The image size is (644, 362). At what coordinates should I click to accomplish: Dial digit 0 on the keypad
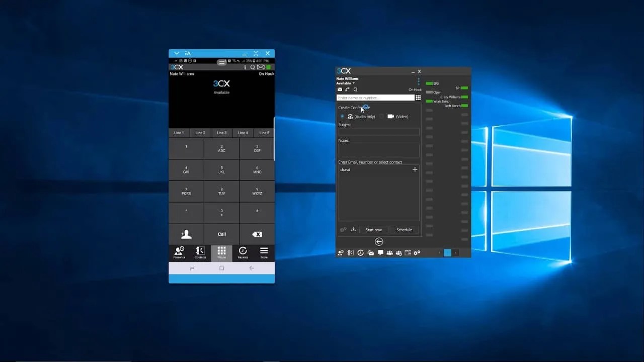tap(222, 213)
